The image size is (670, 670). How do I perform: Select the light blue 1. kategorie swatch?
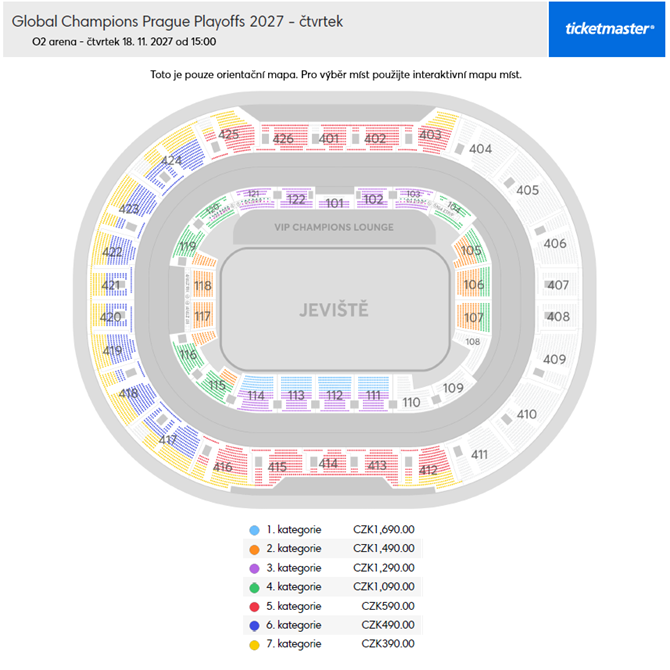point(254,530)
